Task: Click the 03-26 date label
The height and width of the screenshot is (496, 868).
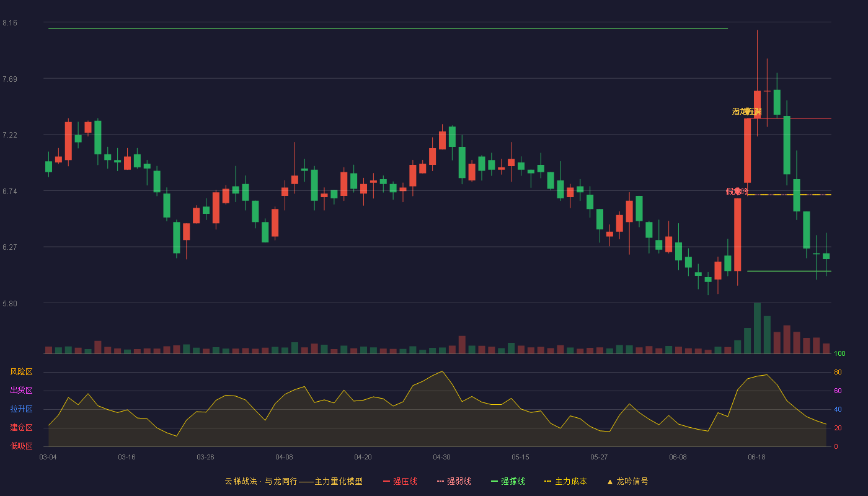Action: pyautogui.click(x=205, y=457)
